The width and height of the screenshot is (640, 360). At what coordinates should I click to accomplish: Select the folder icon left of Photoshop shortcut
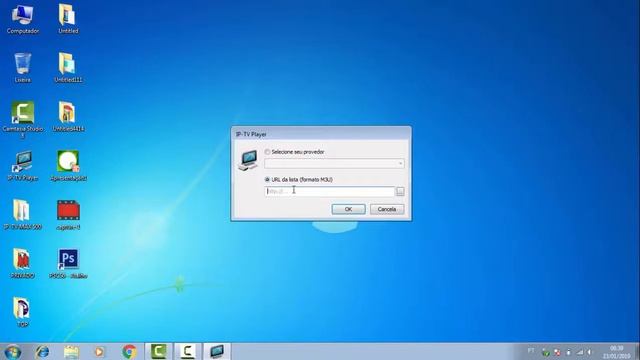[x=22, y=264]
